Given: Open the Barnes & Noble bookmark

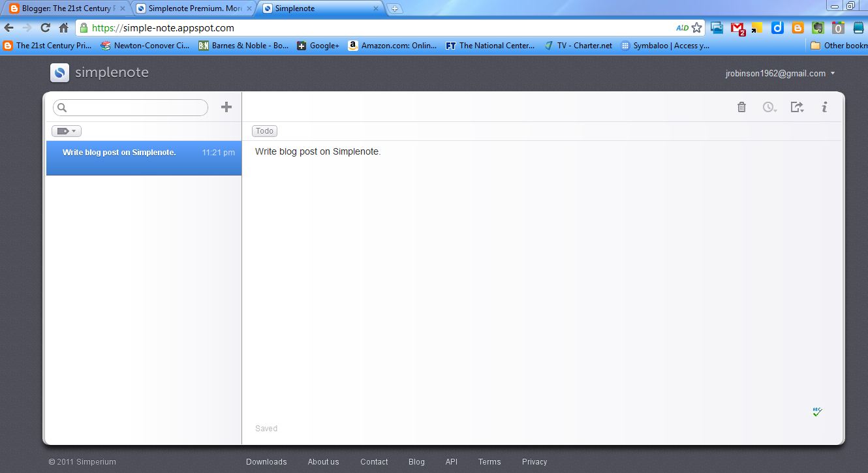Looking at the screenshot, I should (x=243, y=46).
